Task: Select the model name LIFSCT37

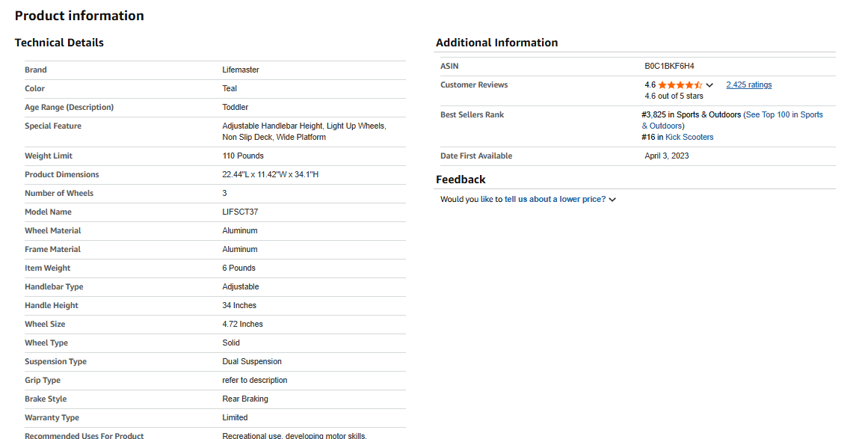Action: 240,212
